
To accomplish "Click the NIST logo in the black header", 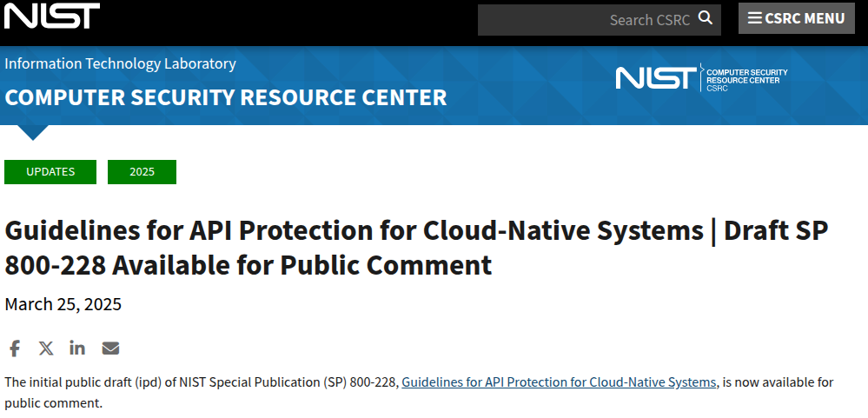I will 52,16.
